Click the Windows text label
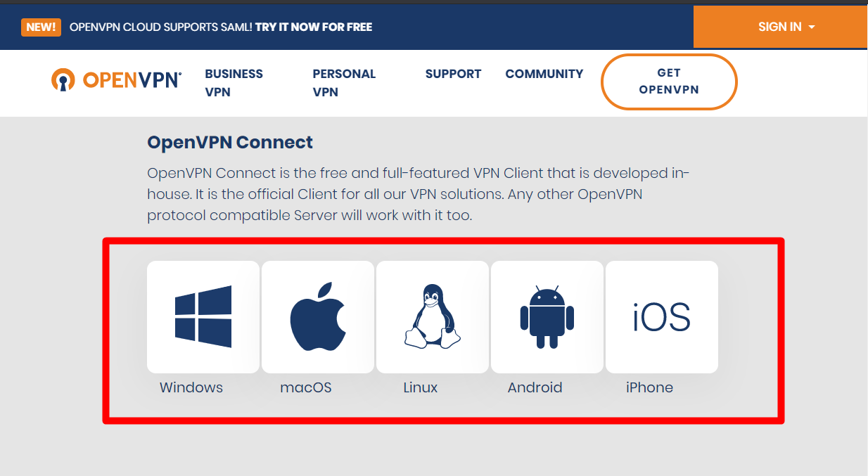 [x=191, y=387]
